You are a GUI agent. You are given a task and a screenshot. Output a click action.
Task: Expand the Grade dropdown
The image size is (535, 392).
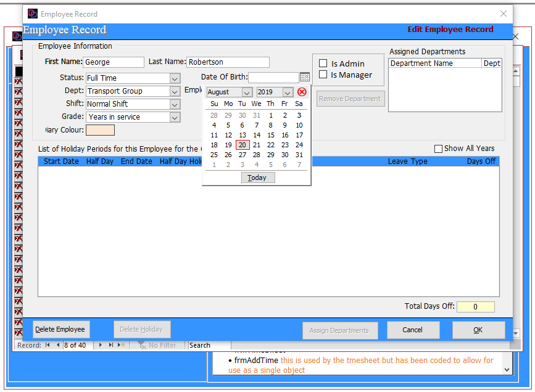click(x=175, y=117)
